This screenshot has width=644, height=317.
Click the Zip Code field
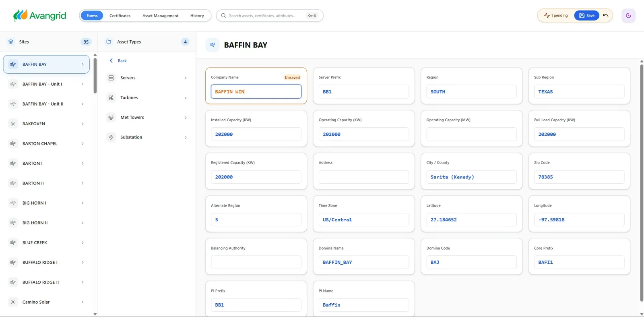pos(579,177)
